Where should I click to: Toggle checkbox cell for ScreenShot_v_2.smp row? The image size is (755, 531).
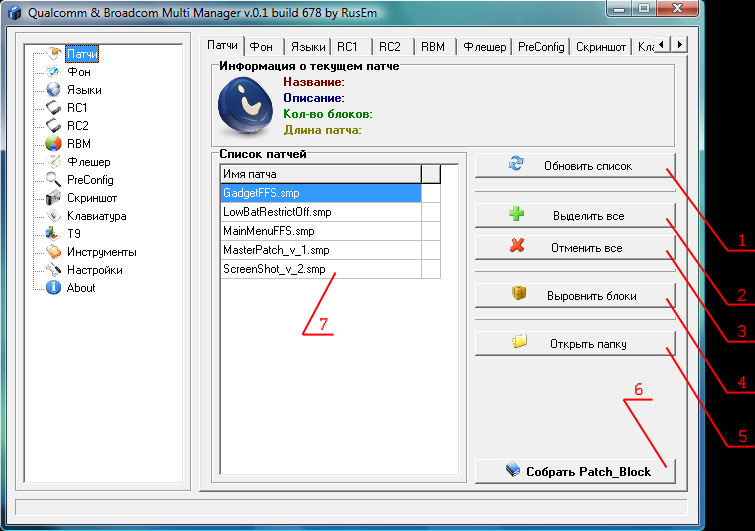[x=431, y=269]
